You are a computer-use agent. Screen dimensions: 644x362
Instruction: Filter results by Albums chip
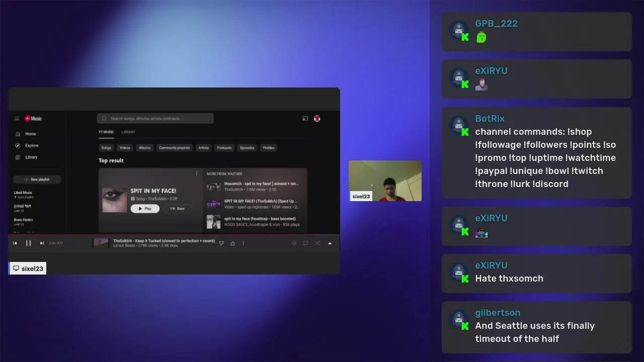144,148
